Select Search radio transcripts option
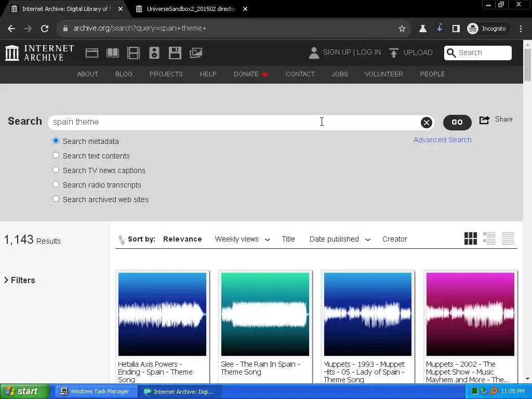The width and height of the screenshot is (532, 399). pos(56,184)
